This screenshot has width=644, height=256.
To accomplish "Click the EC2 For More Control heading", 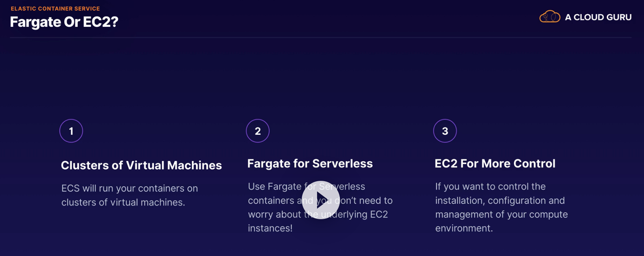I will click(x=495, y=164).
